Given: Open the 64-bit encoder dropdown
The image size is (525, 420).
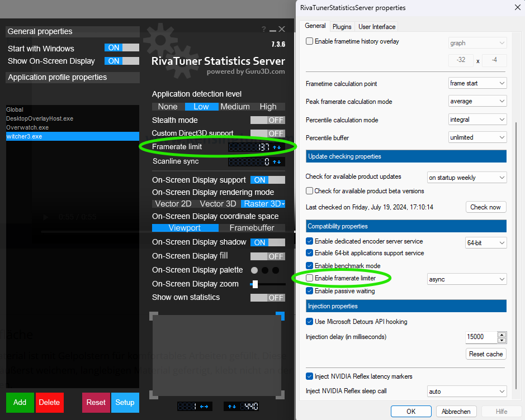Looking at the screenshot, I should 486,243.
